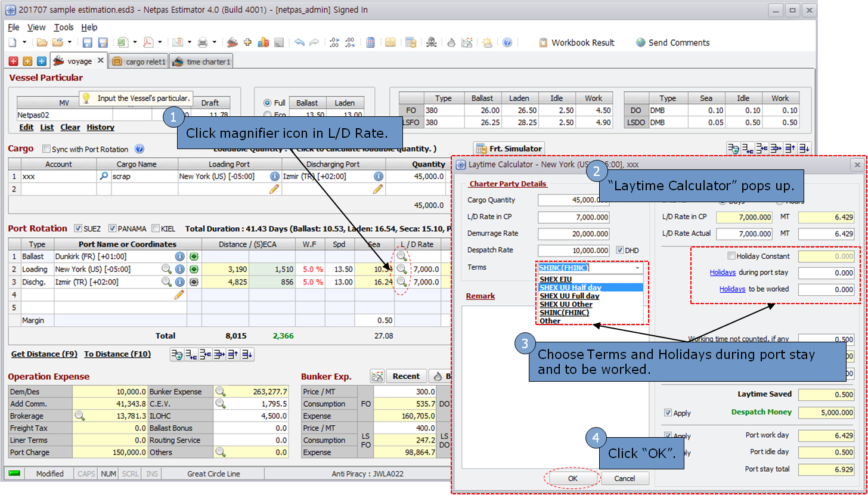Open the Help menu

coord(89,27)
